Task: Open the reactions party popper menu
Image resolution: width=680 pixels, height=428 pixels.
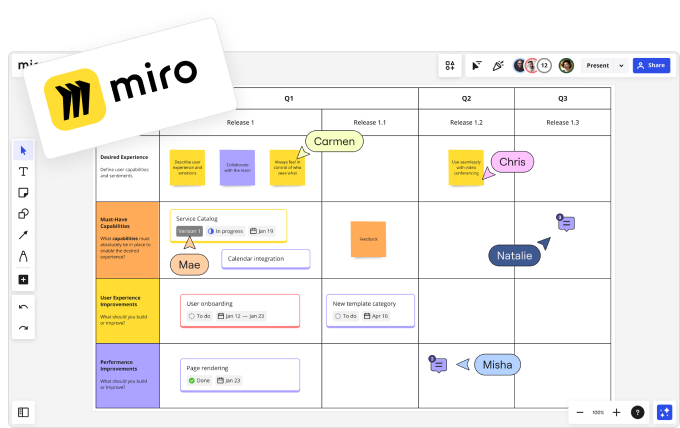Action: click(x=497, y=65)
